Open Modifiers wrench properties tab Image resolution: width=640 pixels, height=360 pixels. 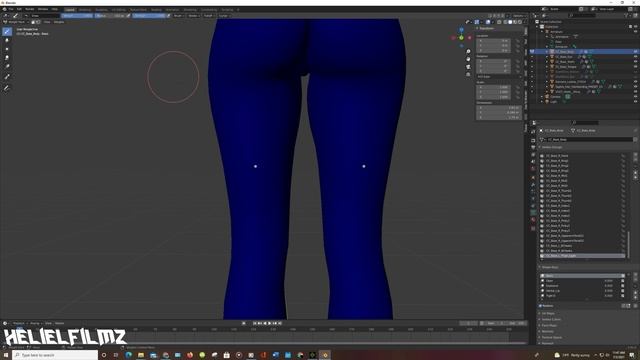click(533, 185)
